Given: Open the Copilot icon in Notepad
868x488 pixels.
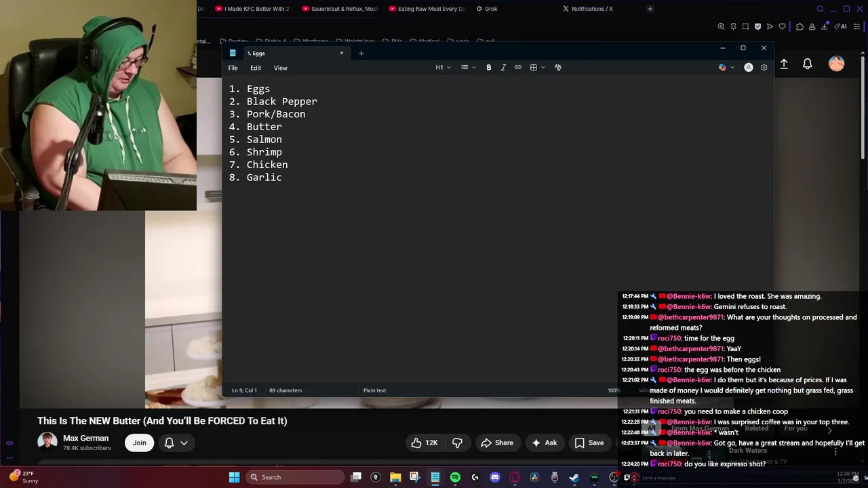Looking at the screenshot, I should [722, 67].
